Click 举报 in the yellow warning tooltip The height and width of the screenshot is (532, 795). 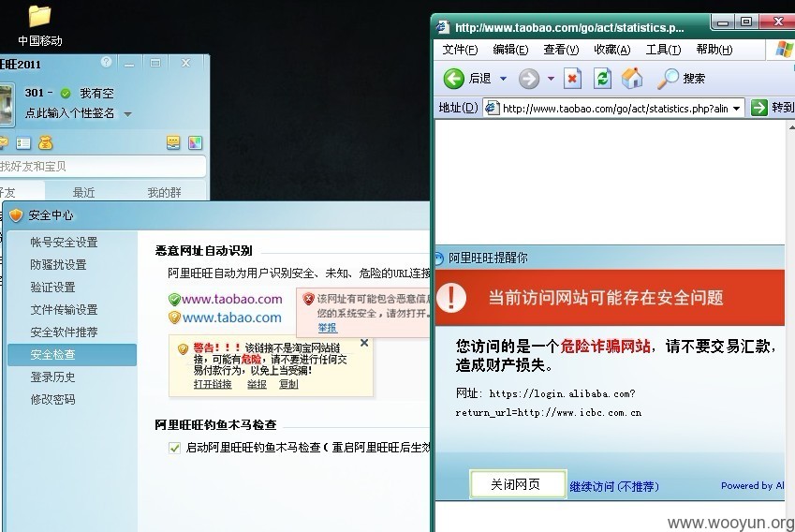(x=257, y=384)
